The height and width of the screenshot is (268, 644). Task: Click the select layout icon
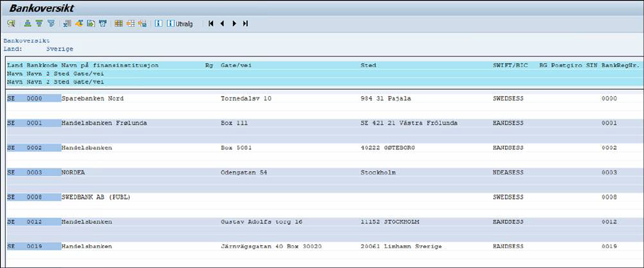click(x=131, y=24)
